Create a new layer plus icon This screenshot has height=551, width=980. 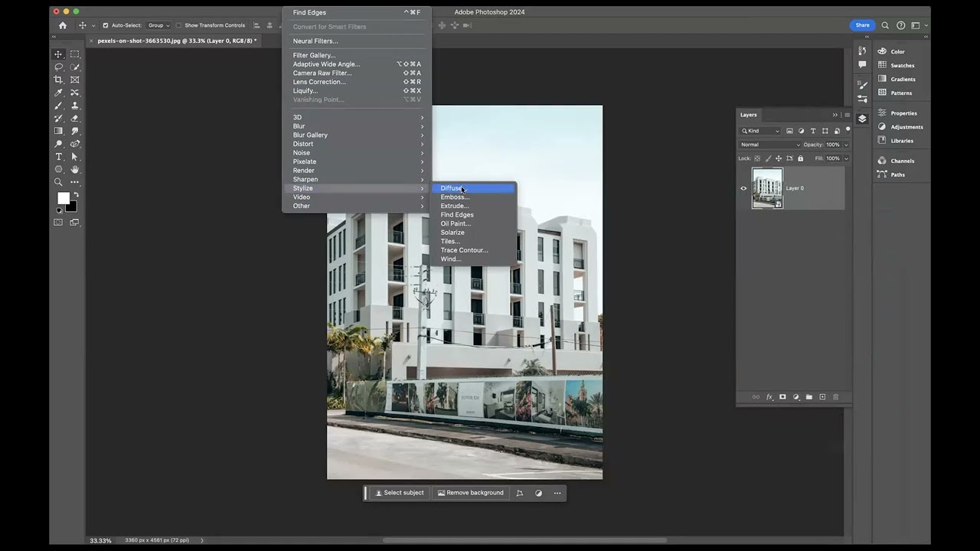coord(822,397)
